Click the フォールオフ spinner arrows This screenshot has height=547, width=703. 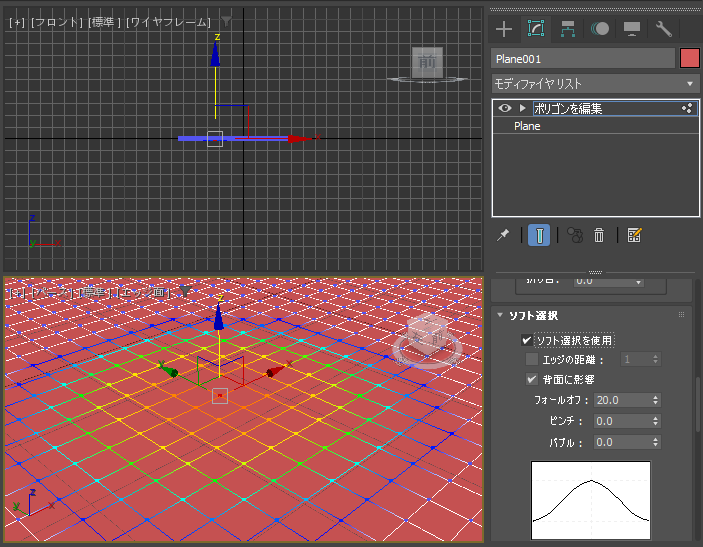point(655,400)
